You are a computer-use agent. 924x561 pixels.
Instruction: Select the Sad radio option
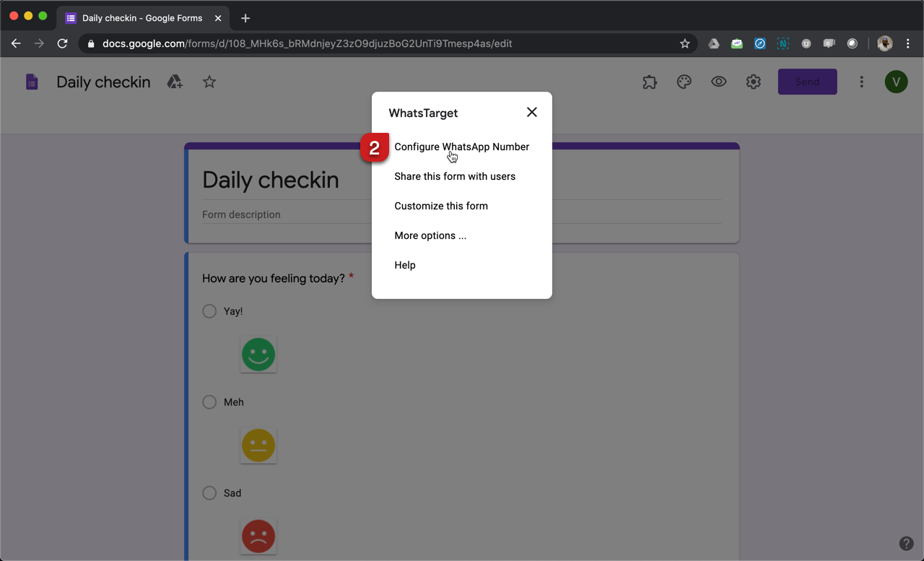209,493
